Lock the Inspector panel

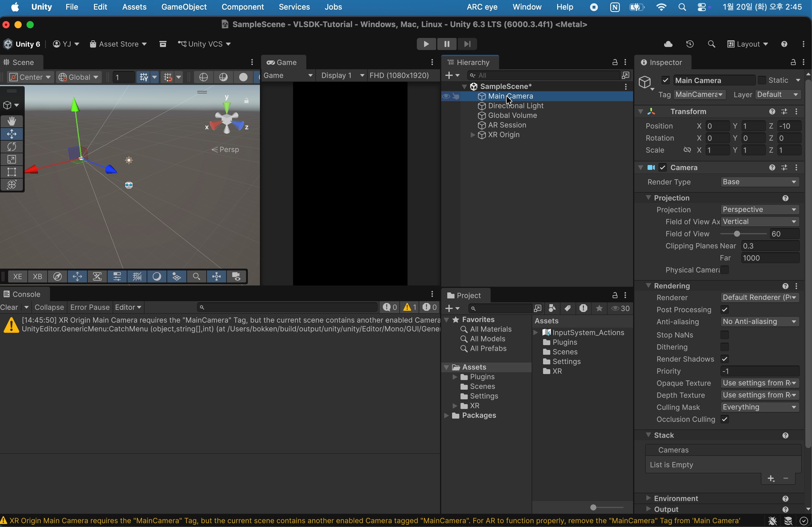point(793,62)
